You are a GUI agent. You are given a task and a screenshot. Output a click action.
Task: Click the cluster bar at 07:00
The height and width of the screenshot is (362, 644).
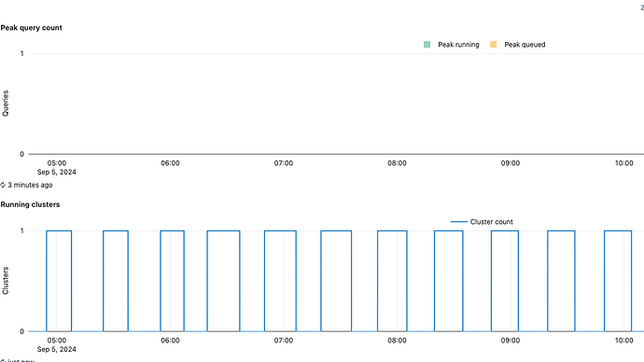pyautogui.click(x=280, y=281)
